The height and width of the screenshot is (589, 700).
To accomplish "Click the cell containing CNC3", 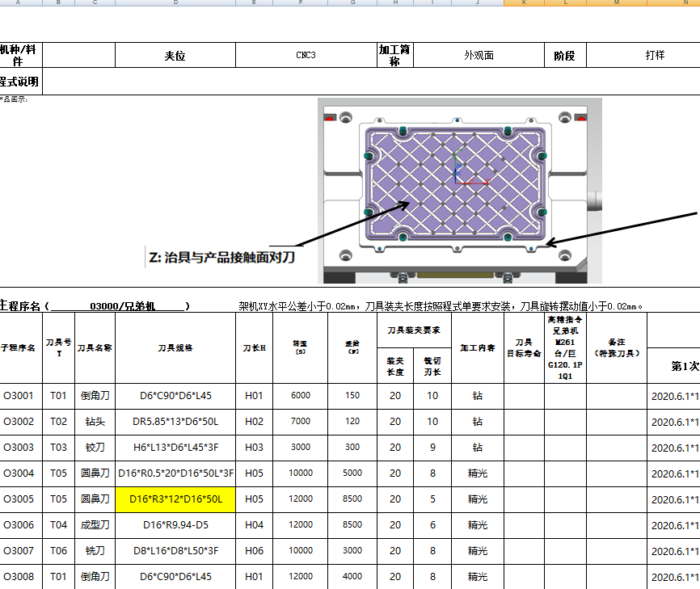I will coord(304,55).
